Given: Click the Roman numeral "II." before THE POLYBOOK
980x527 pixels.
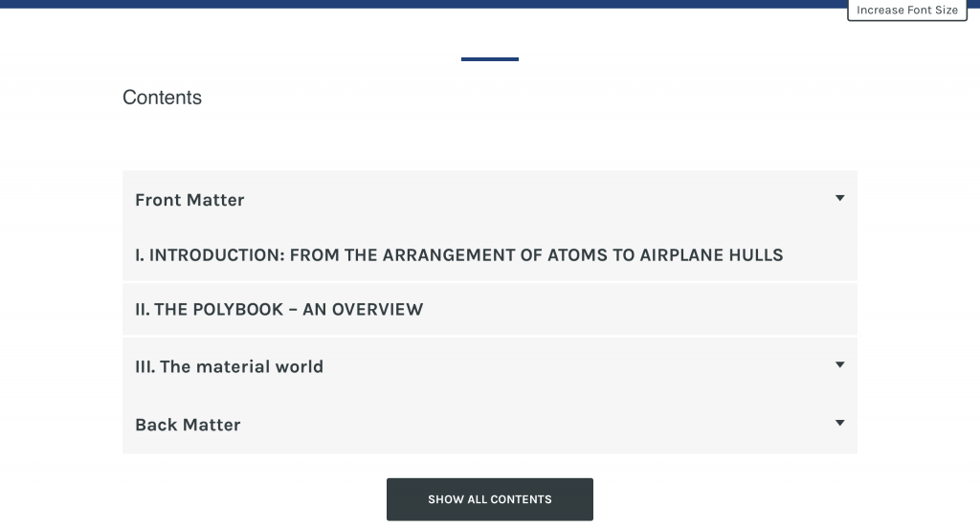Looking at the screenshot, I should [143, 310].
